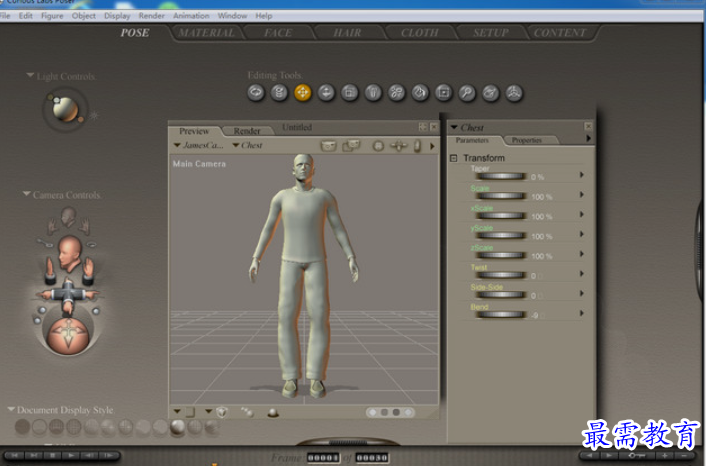Select the Color tool icon
The image size is (706, 466).
(420, 93)
